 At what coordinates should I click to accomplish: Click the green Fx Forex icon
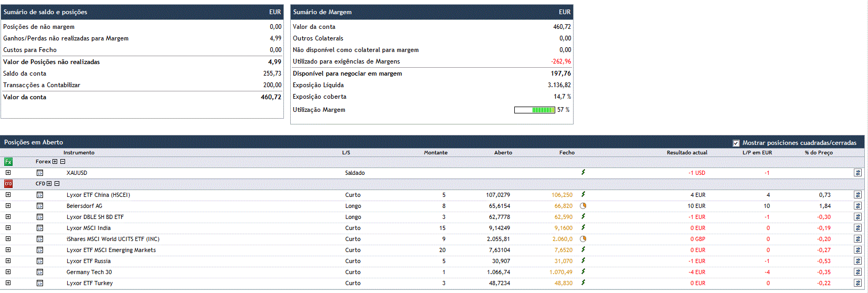click(8, 162)
